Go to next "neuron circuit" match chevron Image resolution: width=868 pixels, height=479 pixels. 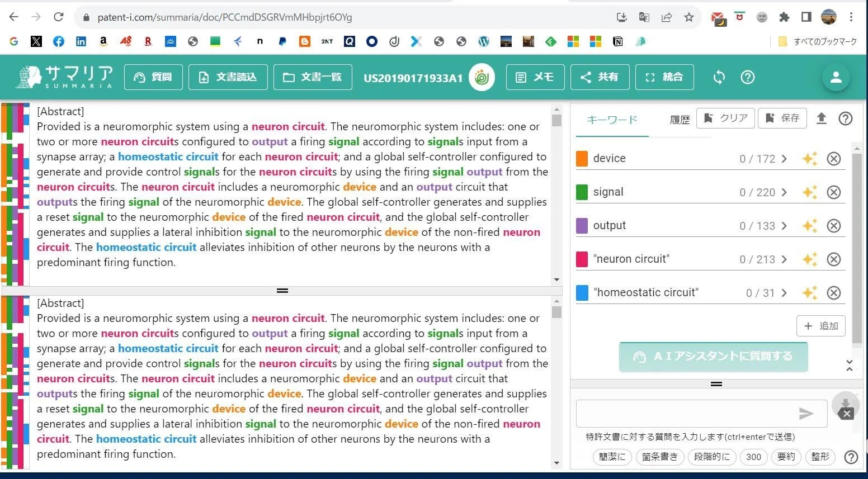(784, 259)
